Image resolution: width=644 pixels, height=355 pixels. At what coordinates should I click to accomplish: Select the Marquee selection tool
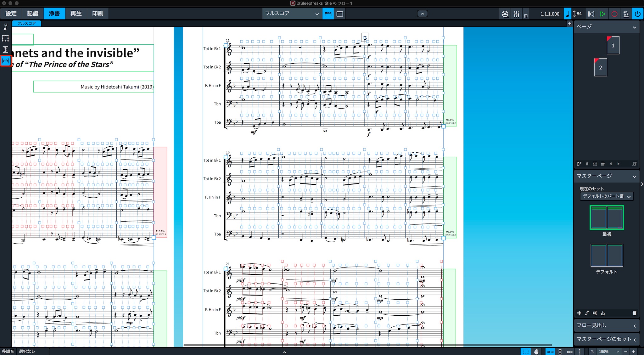pyautogui.click(x=525, y=352)
